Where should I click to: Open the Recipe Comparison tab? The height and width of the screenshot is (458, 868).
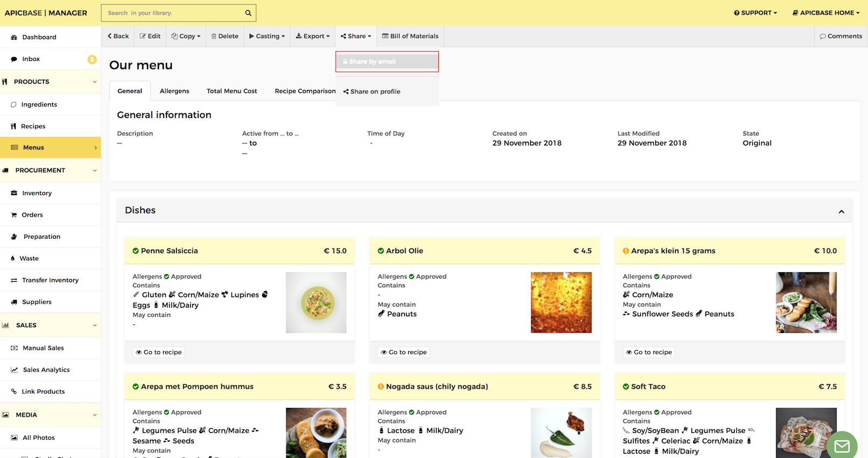305,91
